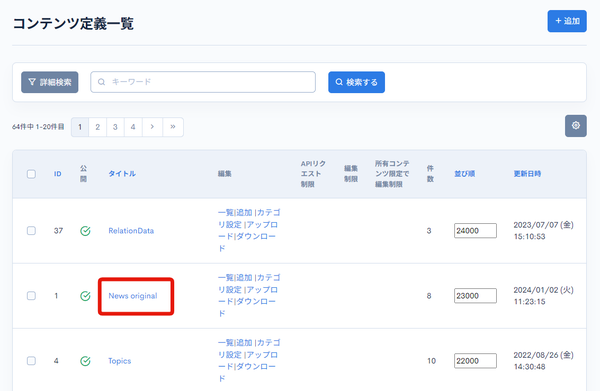Open the News original content definition
600x391 pixels.
click(133, 296)
